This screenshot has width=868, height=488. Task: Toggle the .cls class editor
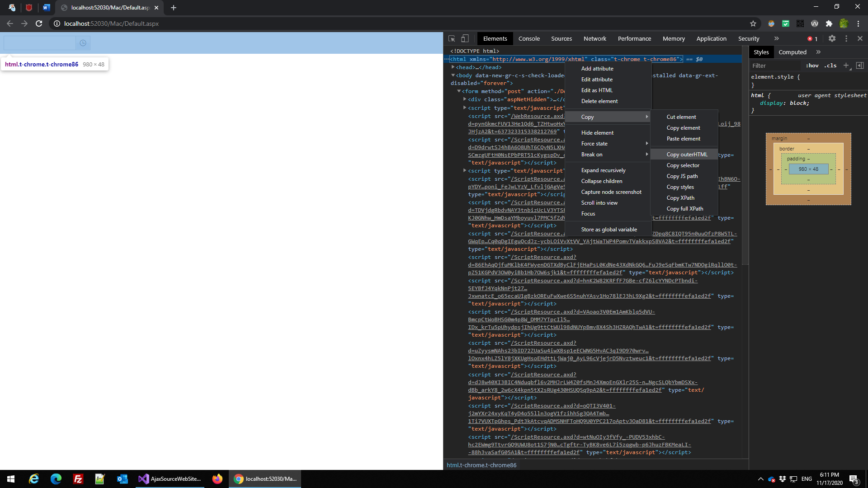[x=830, y=66]
